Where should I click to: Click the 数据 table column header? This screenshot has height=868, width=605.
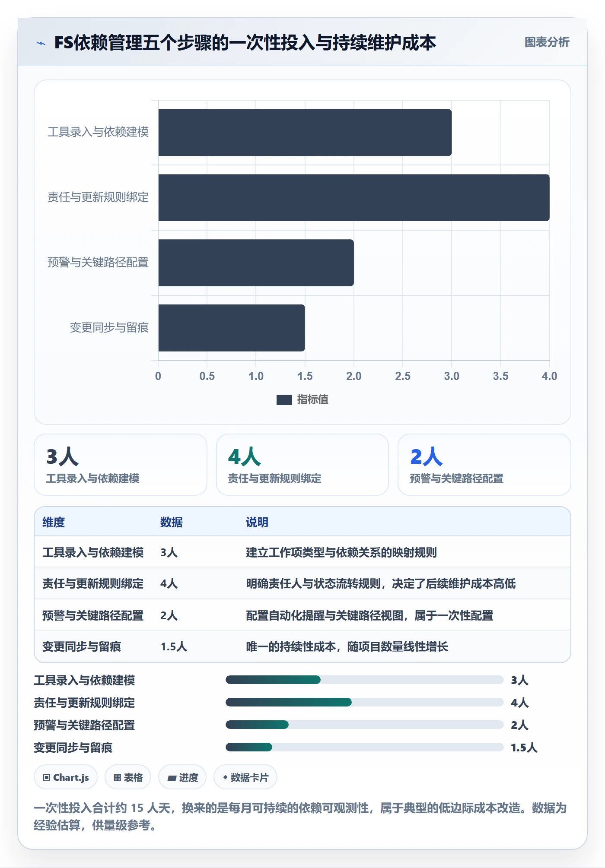point(172,522)
